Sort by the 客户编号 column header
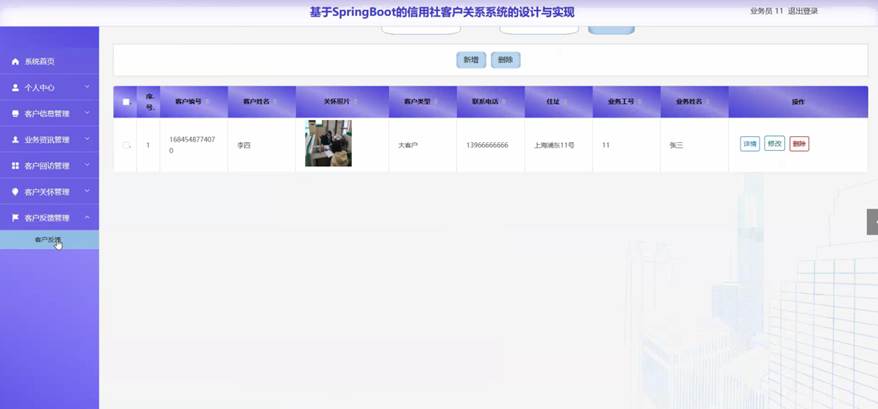The width and height of the screenshot is (878, 409). point(194,102)
